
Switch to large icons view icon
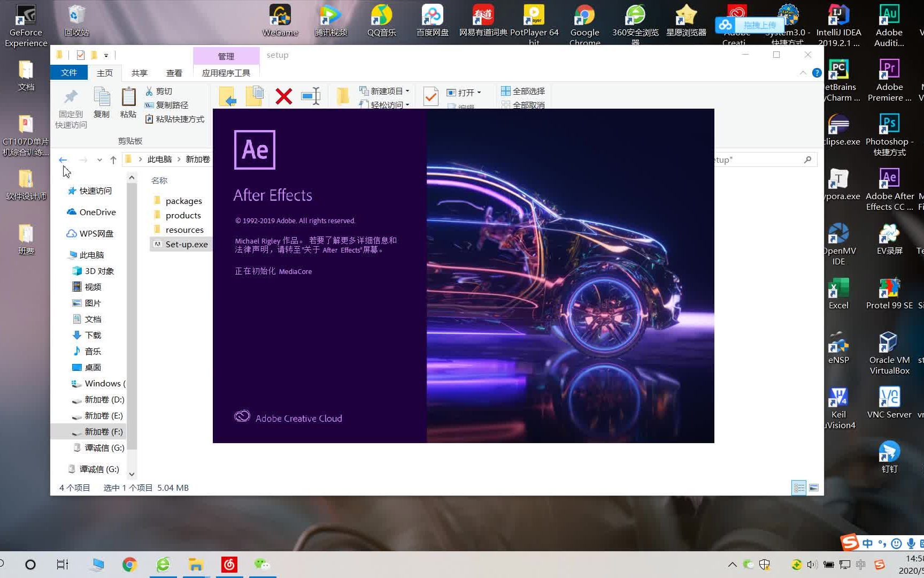coord(814,488)
